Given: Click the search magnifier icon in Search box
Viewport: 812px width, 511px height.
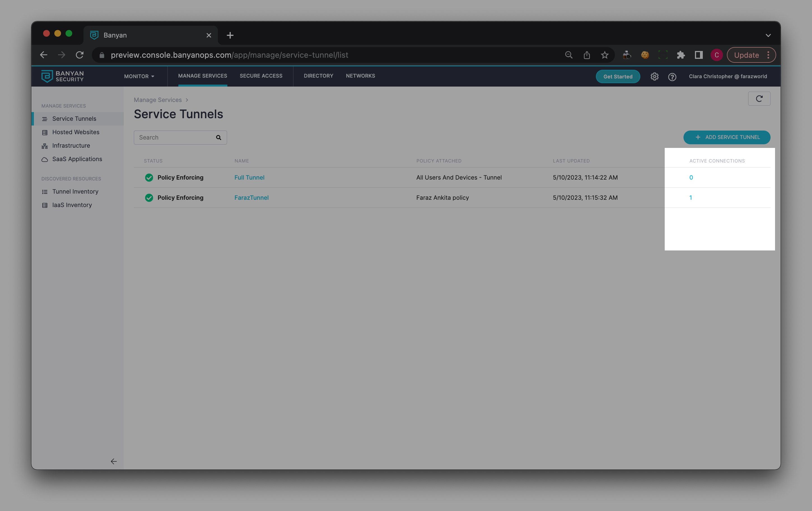Looking at the screenshot, I should click(218, 138).
